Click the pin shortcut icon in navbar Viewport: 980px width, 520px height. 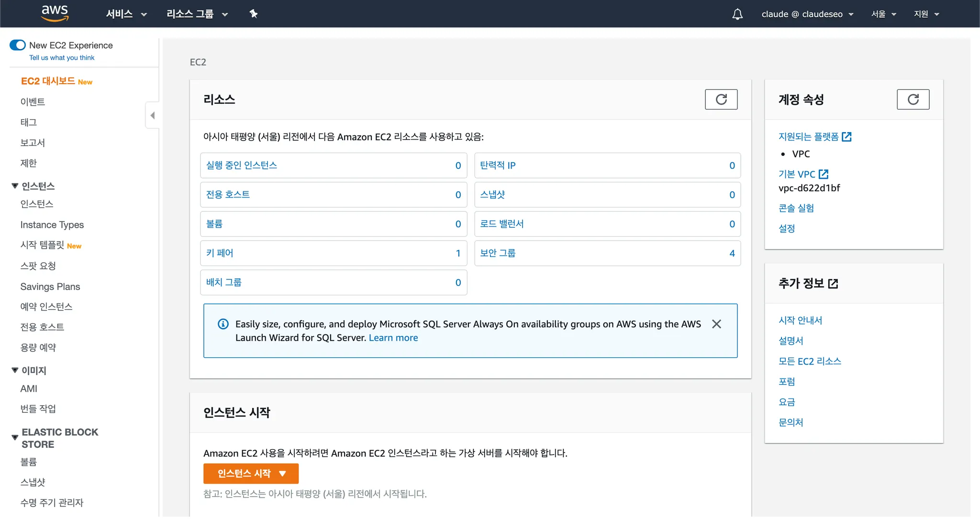(254, 14)
